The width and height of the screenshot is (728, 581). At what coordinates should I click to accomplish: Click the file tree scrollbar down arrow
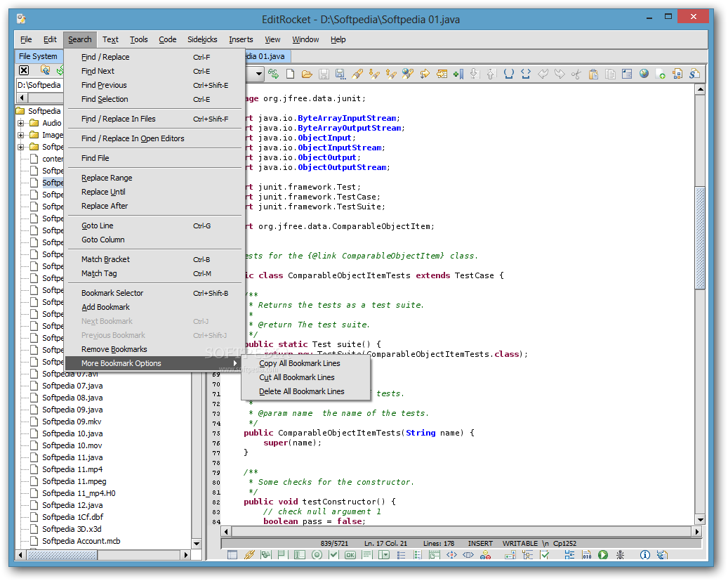pos(197,543)
